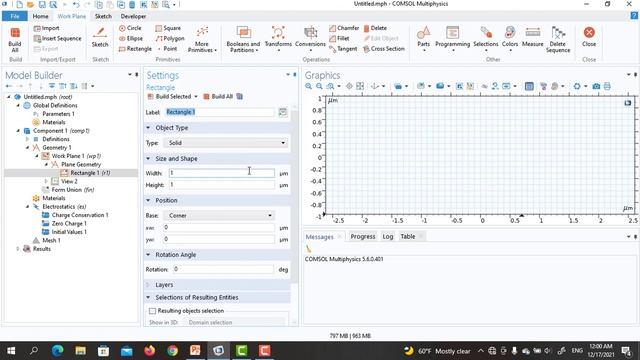This screenshot has height=360, width=640.
Task: Pick the Rectangle primitive in ribbon
Action: 135,49
